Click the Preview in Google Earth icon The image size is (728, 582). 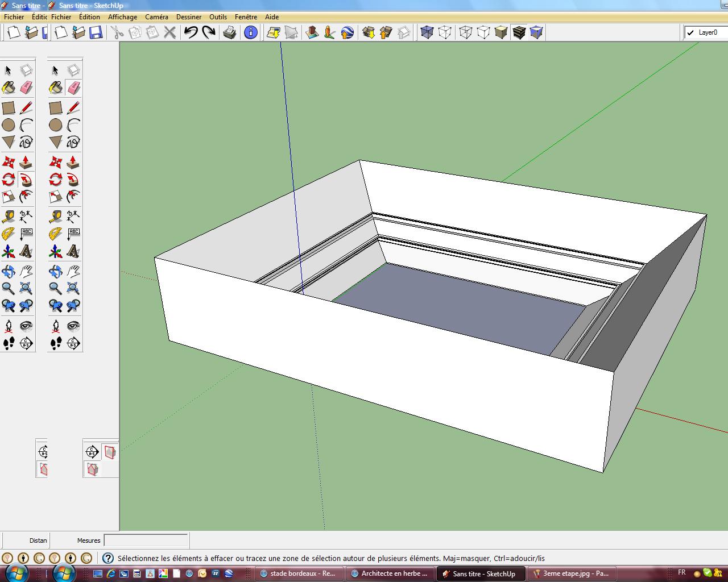pos(347,32)
